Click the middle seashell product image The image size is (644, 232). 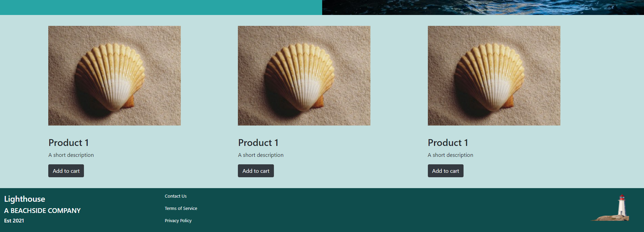[304, 76]
